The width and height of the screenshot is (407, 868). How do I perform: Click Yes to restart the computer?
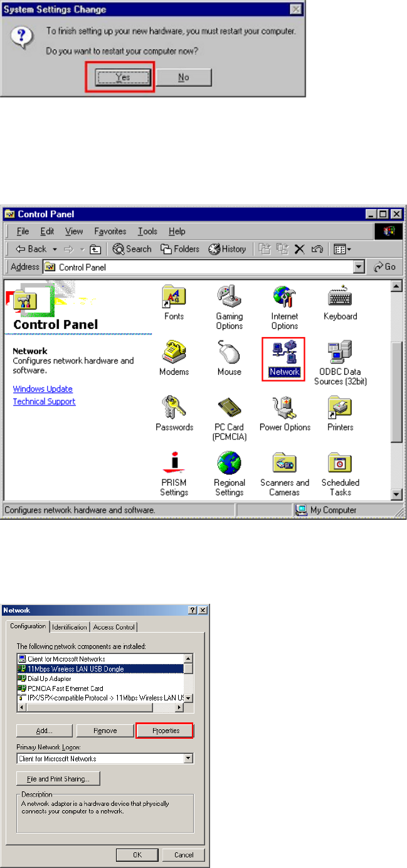[124, 77]
